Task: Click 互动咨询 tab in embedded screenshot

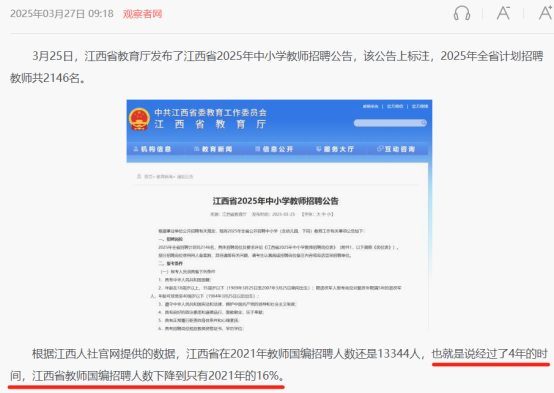Action: point(396,149)
